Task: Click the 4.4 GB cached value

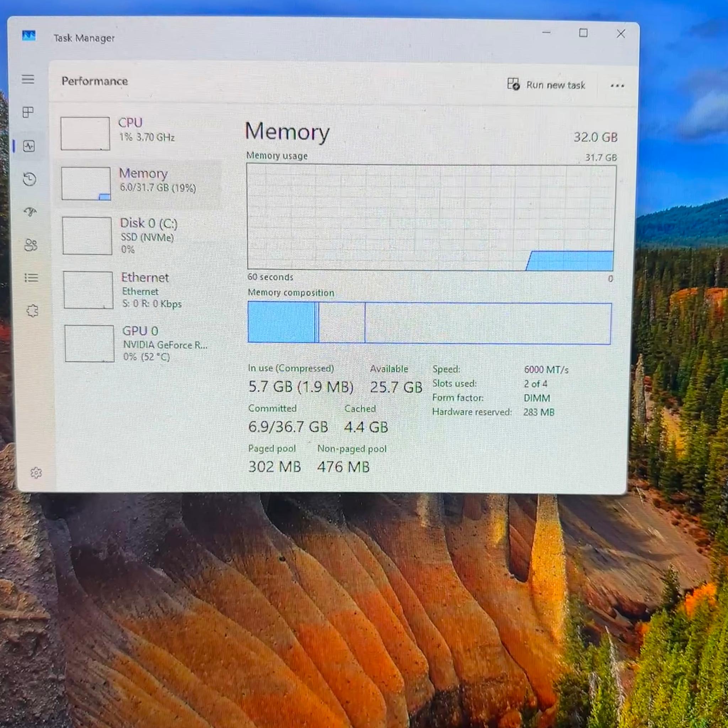Action: [366, 427]
